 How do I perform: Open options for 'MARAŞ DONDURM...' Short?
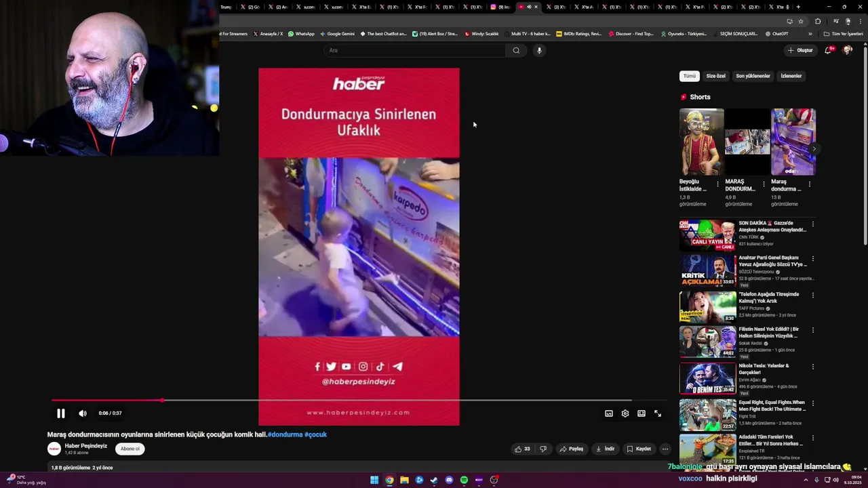764,184
